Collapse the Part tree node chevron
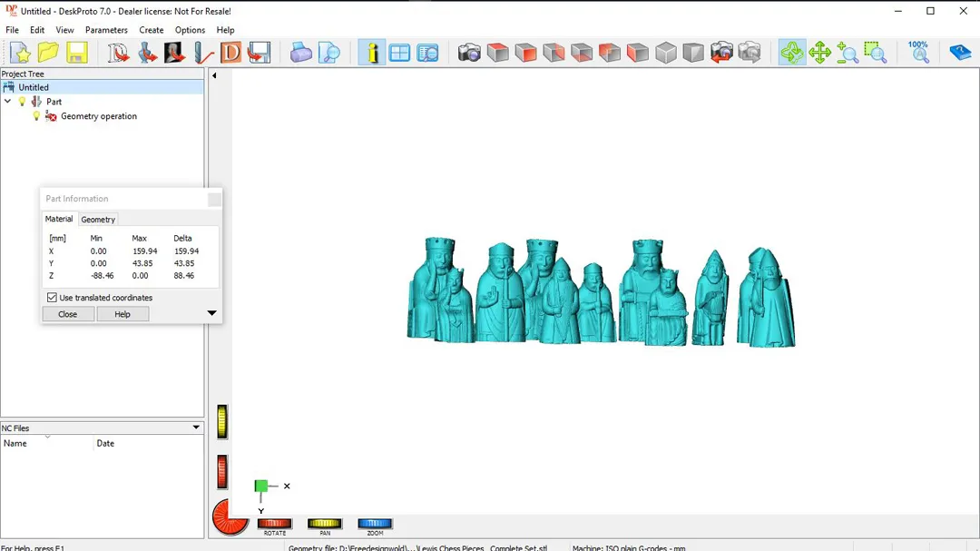Viewport: 980px width, 551px height. pos(7,102)
